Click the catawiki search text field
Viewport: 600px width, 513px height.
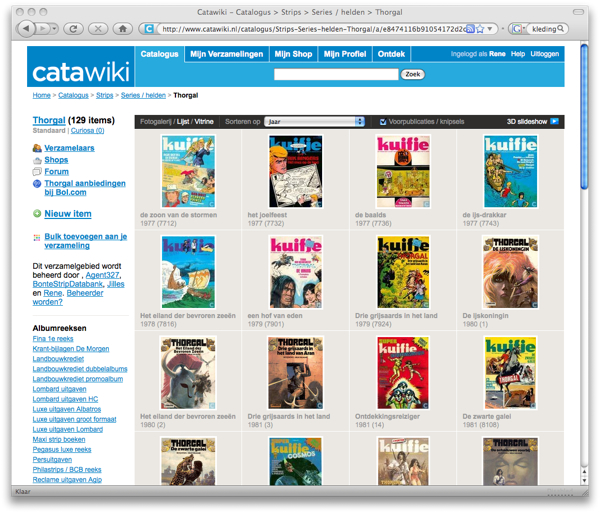[x=336, y=74]
